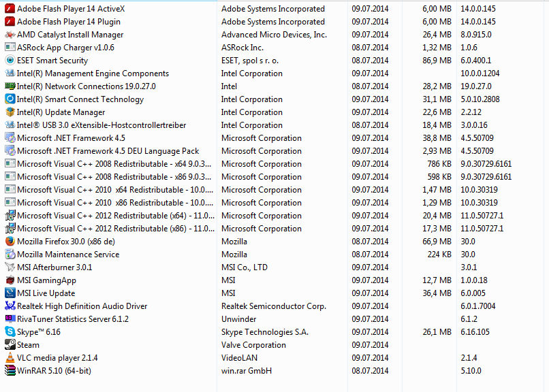Click the Intel Network Connections icon

[10, 86]
